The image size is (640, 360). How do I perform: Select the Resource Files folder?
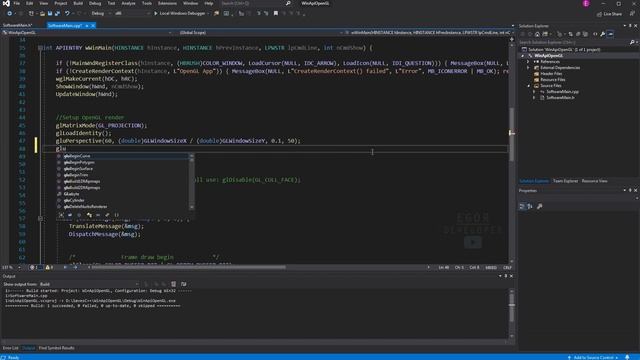(x=553, y=80)
